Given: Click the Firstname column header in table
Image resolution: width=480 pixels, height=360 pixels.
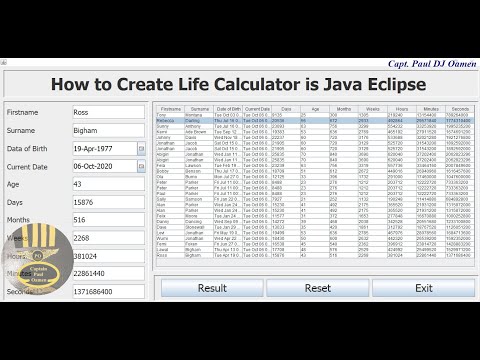Looking at the screenshot, I should point(170,109).
